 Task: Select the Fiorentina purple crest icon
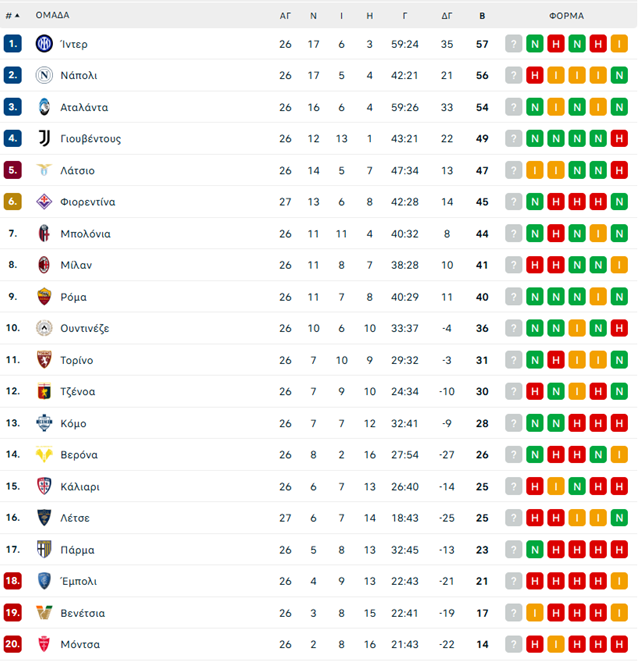(x=44, y=202)
